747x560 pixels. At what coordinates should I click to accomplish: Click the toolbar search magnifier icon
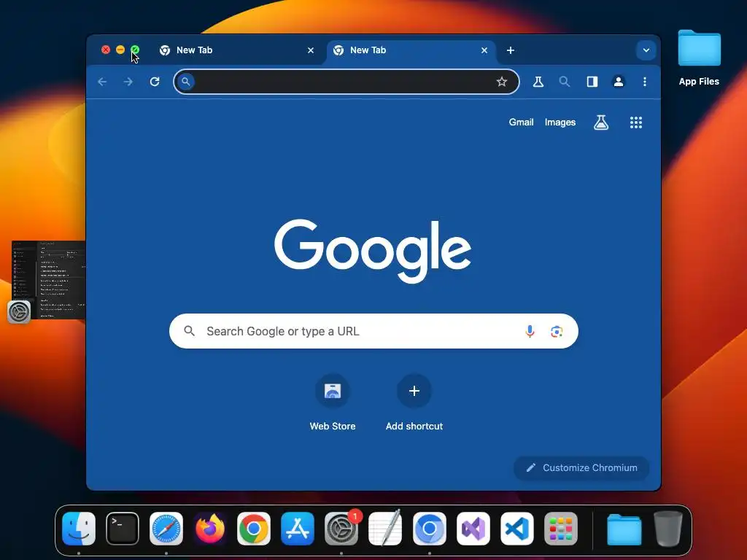565,82
